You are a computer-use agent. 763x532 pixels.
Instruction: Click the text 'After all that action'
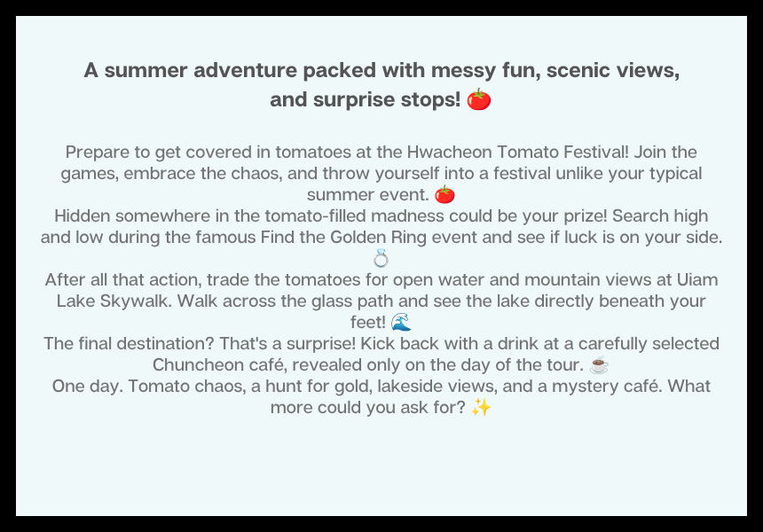pyautogui.click(x=123, y=279)
